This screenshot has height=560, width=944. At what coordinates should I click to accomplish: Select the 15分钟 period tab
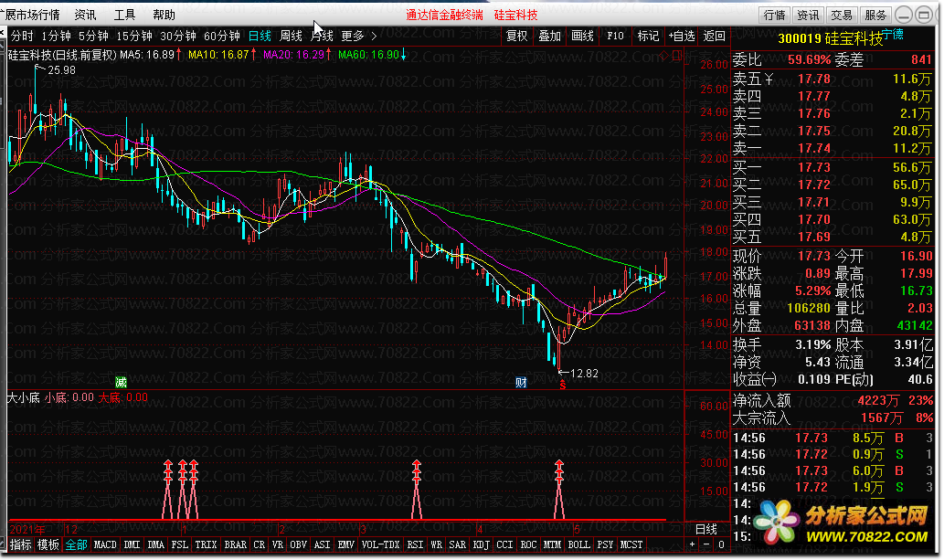click(134, 37)
